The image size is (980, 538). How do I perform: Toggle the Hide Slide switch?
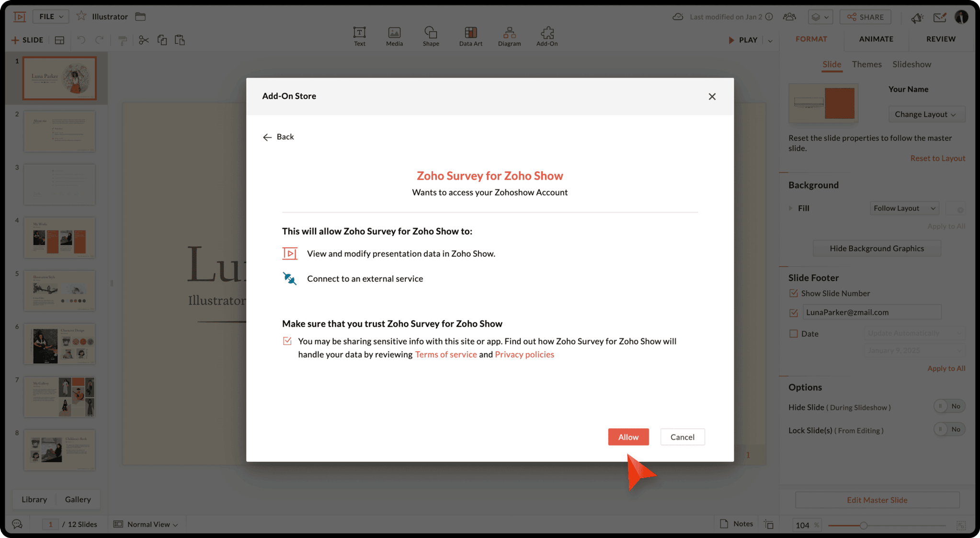(949, 406)
